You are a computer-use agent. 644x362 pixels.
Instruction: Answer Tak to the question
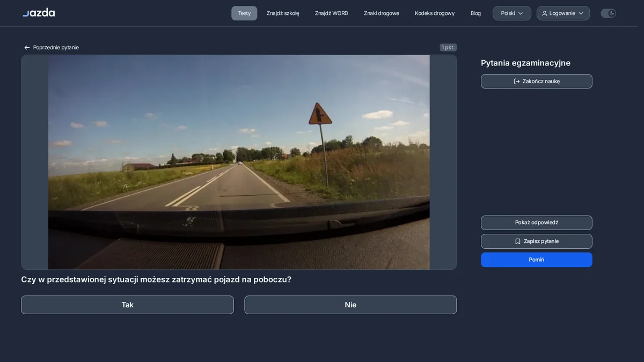(127, 305)
